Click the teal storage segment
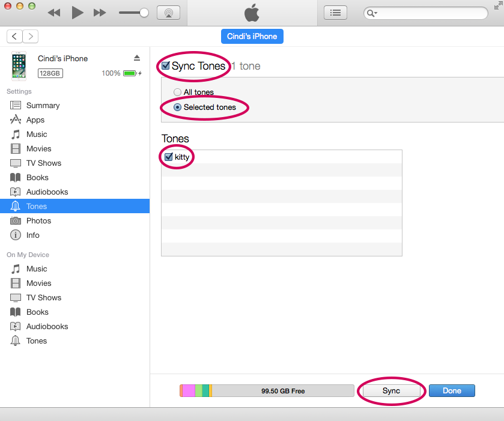504x421 pixels. pyautogui.click(x=205, y=391)
